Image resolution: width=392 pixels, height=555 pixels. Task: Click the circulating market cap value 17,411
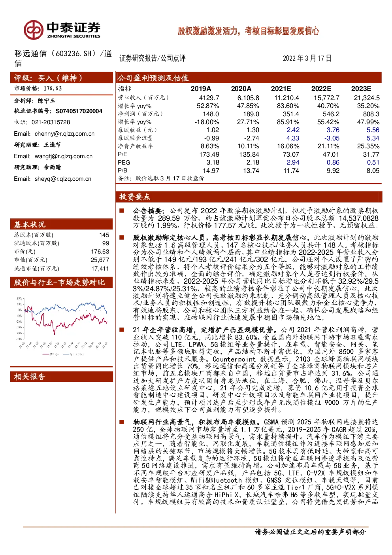pyautogui.click(x=100, y=269)
